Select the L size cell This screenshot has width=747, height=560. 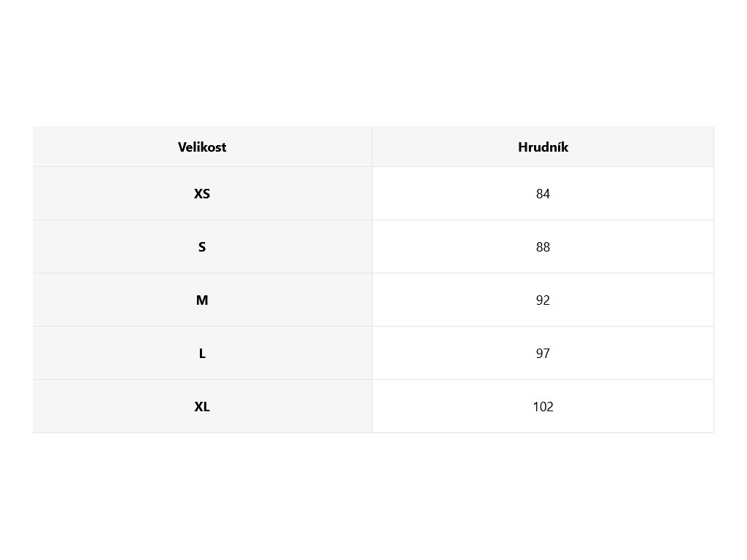202,354
